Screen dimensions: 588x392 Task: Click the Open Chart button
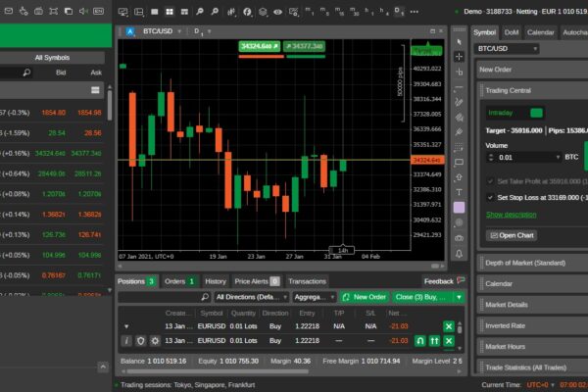point(512,235)
